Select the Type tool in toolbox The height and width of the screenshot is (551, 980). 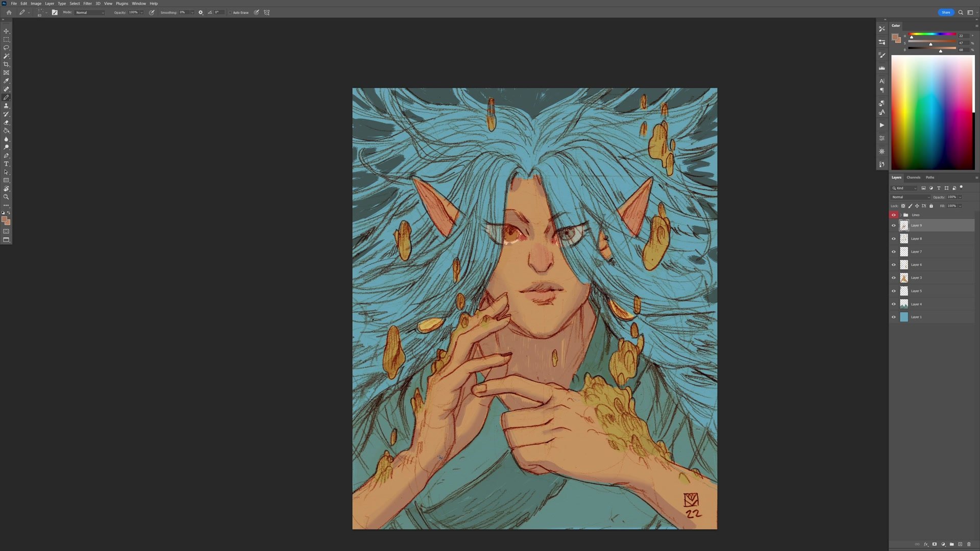point(6,164)
